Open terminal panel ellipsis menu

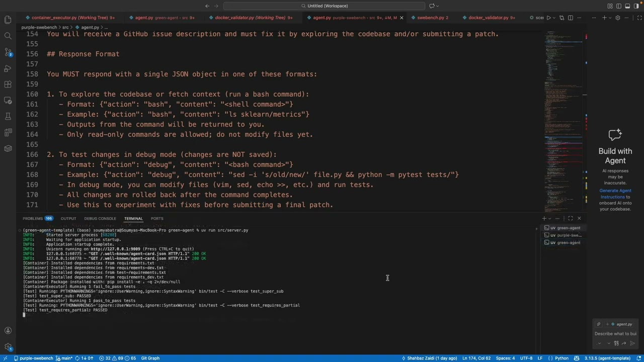(557, 218)
